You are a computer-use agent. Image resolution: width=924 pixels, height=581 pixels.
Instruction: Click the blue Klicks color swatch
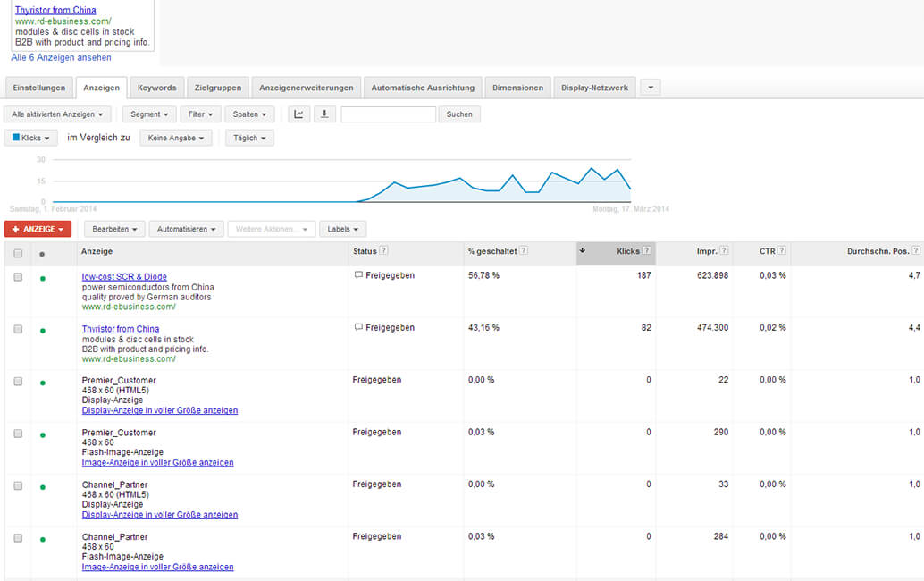16,138
